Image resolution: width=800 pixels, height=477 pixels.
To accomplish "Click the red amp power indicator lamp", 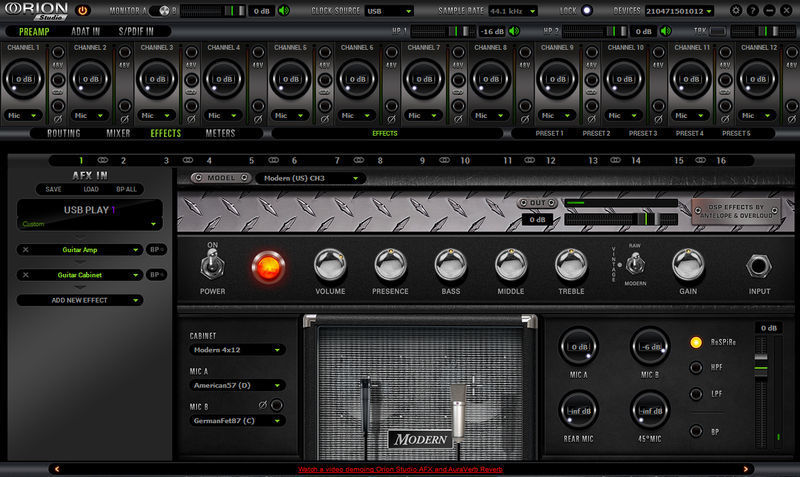I will coord(268,267).
